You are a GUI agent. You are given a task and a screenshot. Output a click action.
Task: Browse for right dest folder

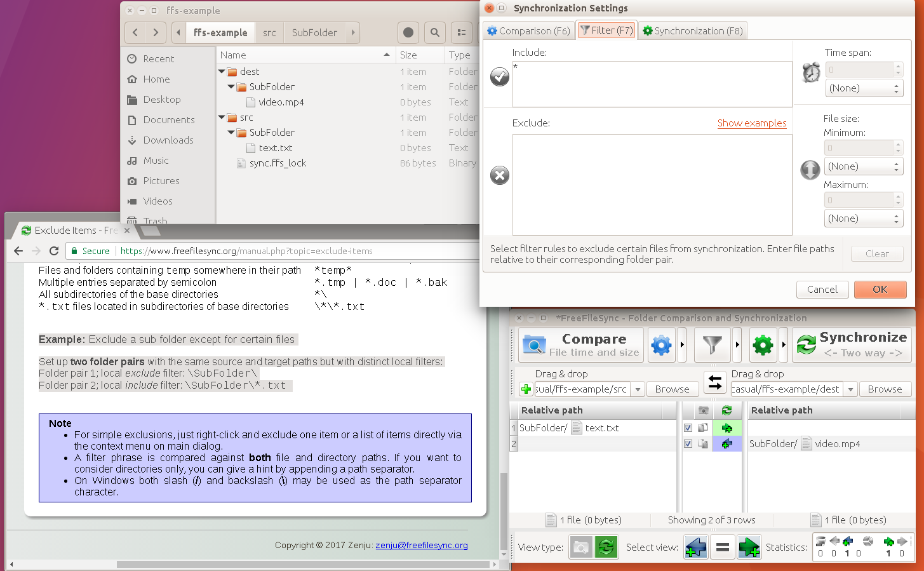click(885, 389)
